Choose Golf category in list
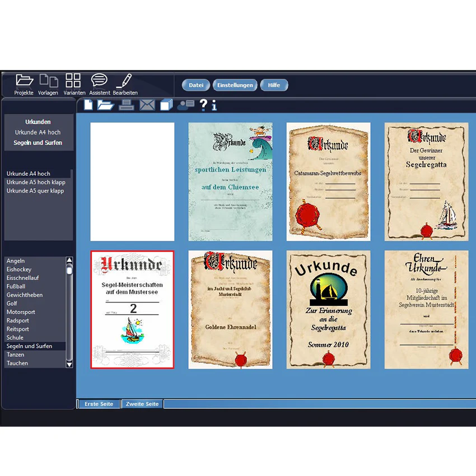Viewport: 476px width, 476px height. coord(35,304)
